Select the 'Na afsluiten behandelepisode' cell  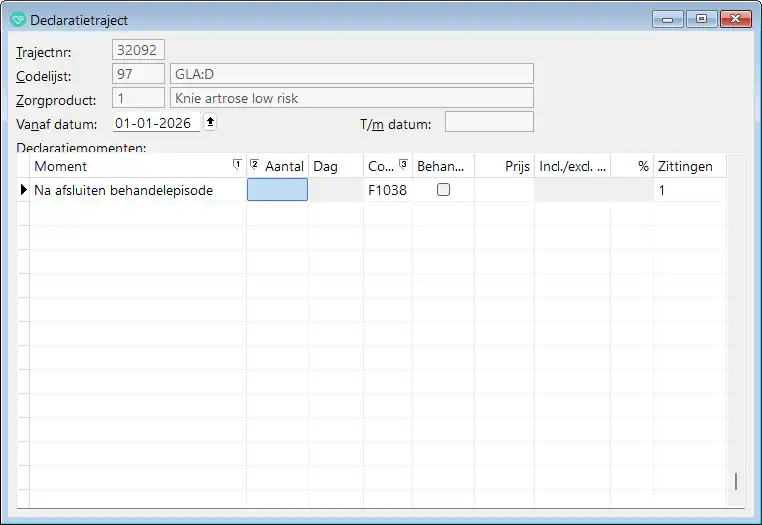tap(138, 190)
